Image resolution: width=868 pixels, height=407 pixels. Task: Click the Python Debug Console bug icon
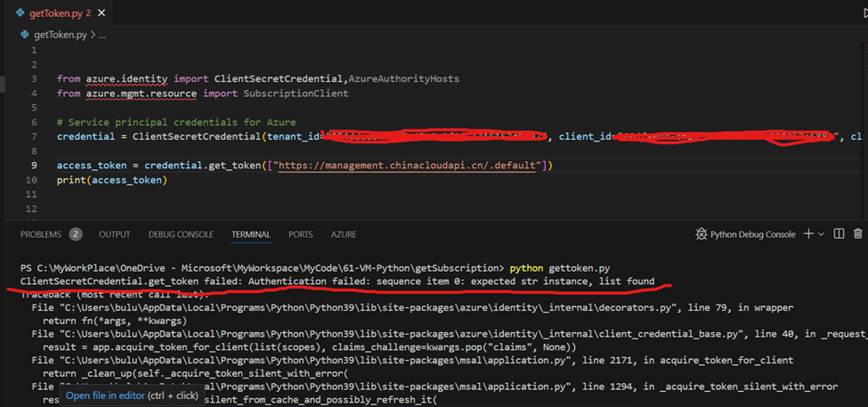click(x=701, y=234)
